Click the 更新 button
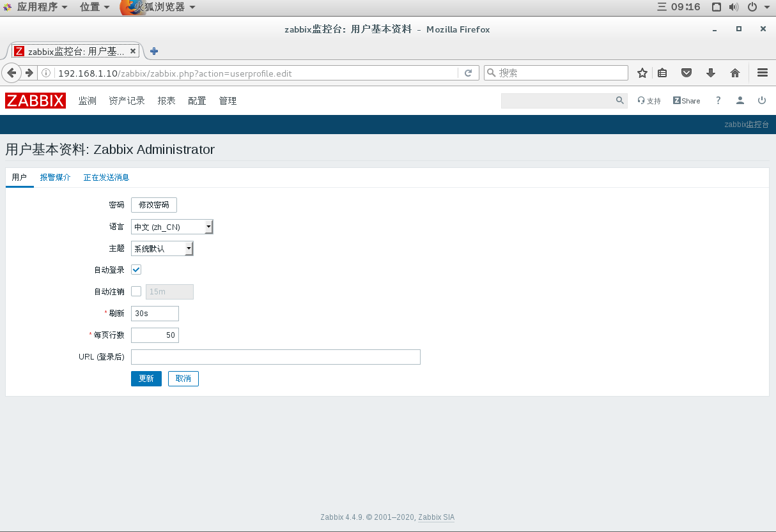This screenshot has width=776, height=532. pos(146,378)
